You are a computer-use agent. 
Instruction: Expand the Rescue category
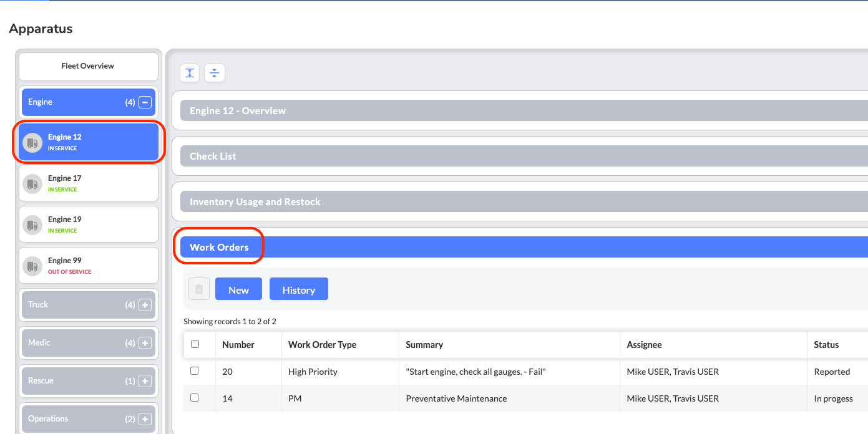(145, 381)
